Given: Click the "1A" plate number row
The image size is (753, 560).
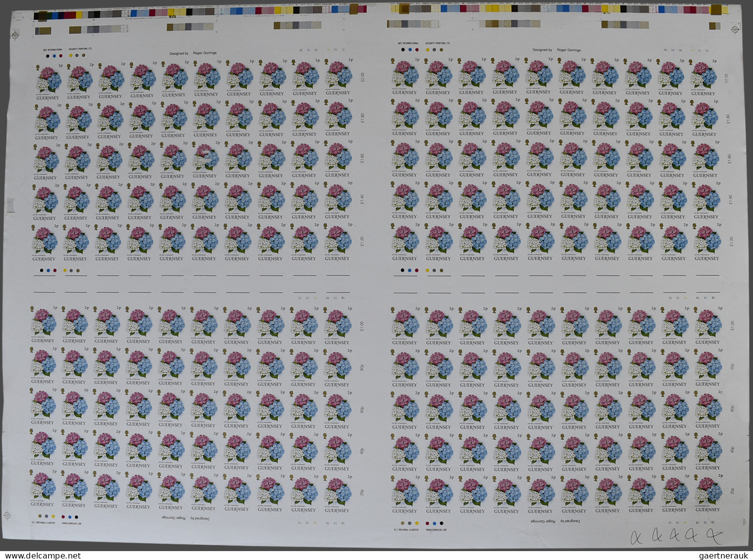Looking at the screenshot, I should pos(686,51).
